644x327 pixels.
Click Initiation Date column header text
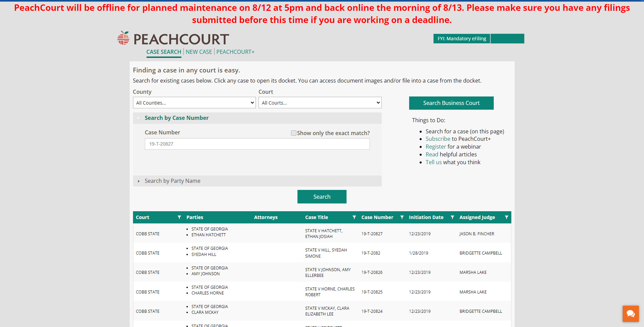[x=426, y=217]
